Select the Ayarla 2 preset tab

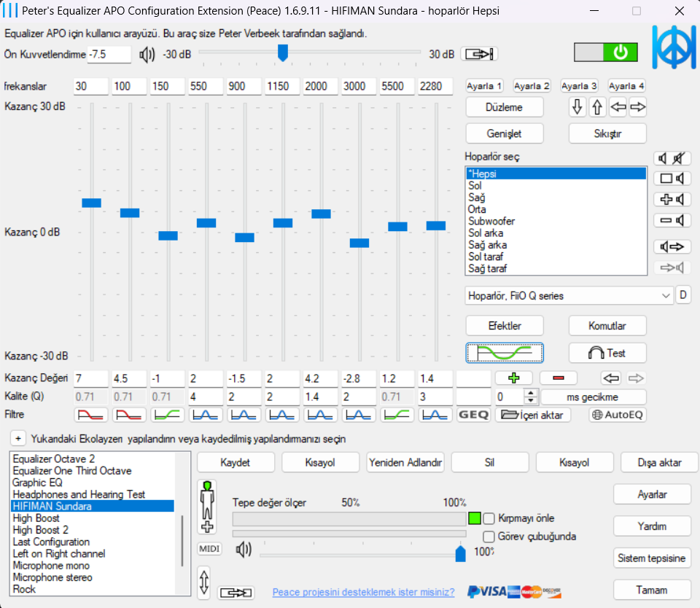(x=532, y=86)
